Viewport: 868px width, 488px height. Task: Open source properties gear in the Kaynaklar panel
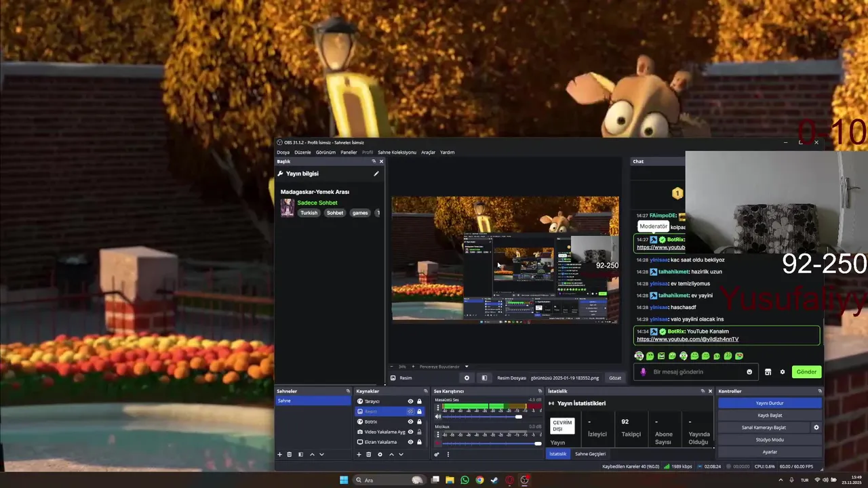click(380, 454)
